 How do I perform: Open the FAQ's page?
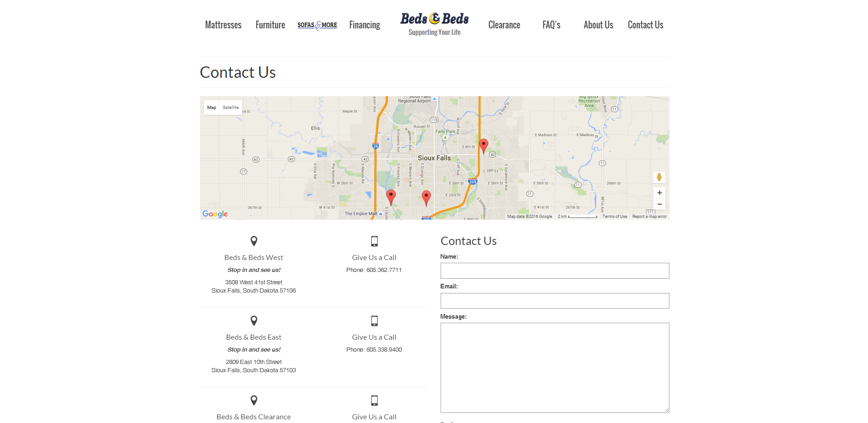click(551, 25)
